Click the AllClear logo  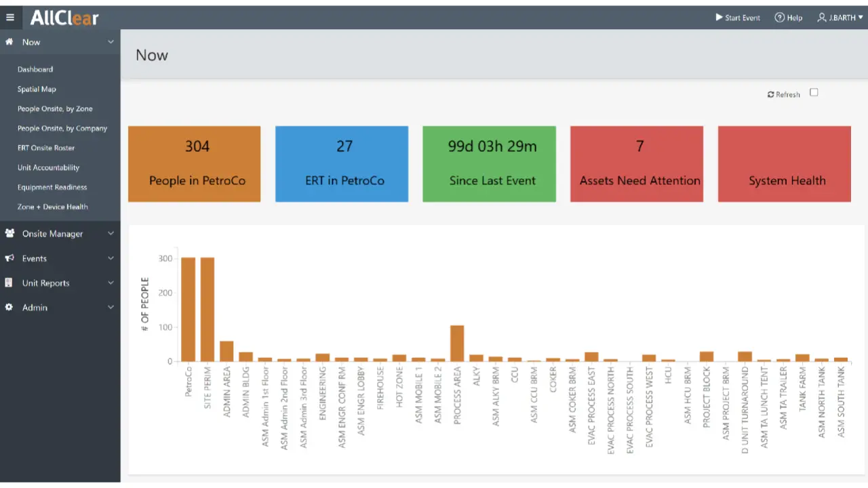pos(64,18)
